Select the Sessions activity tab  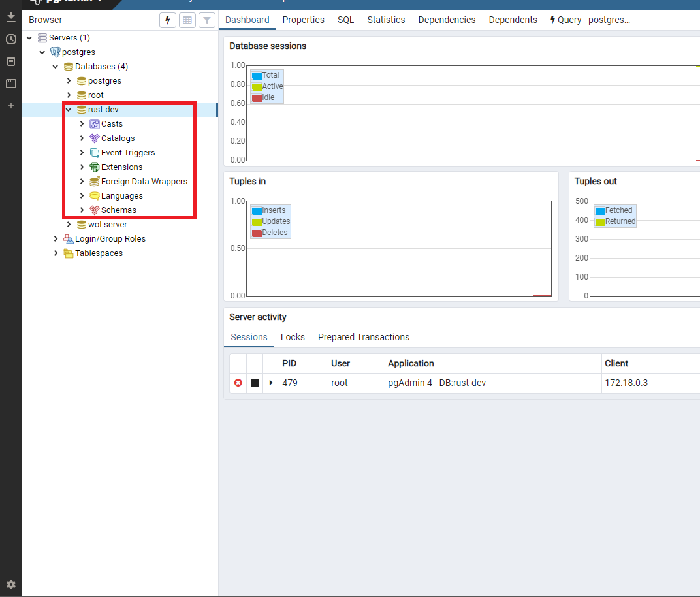pyautogui.click(x=249, y=337)
